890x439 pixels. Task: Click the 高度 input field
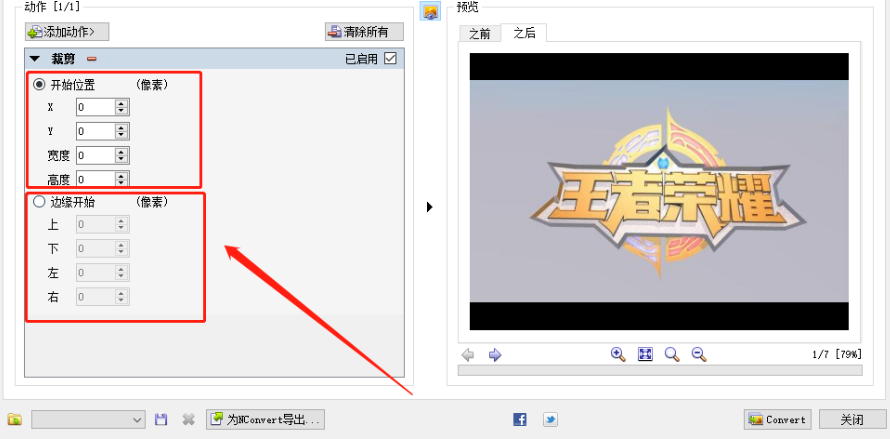[95, 179]
